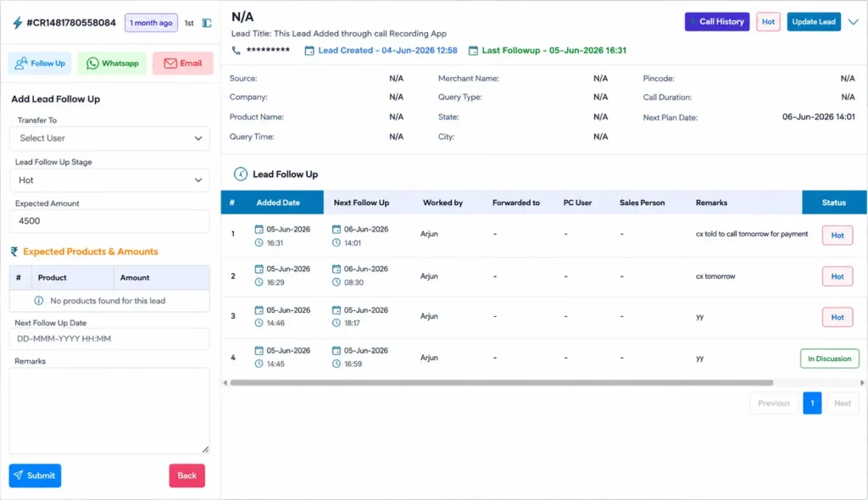
Task: Focus the Next Follow Up Date field
Action: [109, 339]
